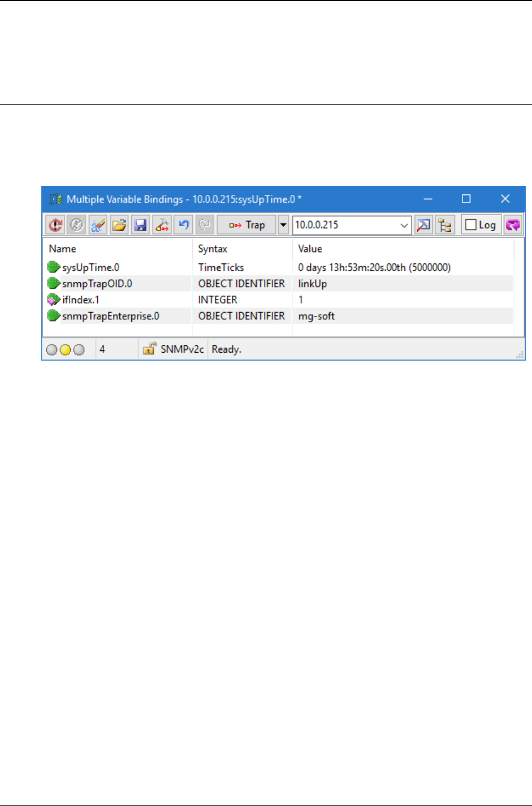
Task: Click the Ready. status text
Action: pos(227,349)
